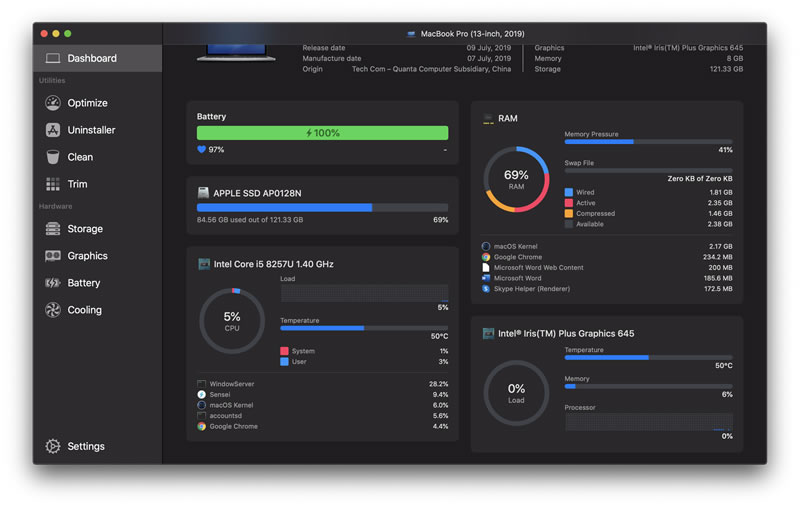Click the Uninstaller app icon

[53, 130]
